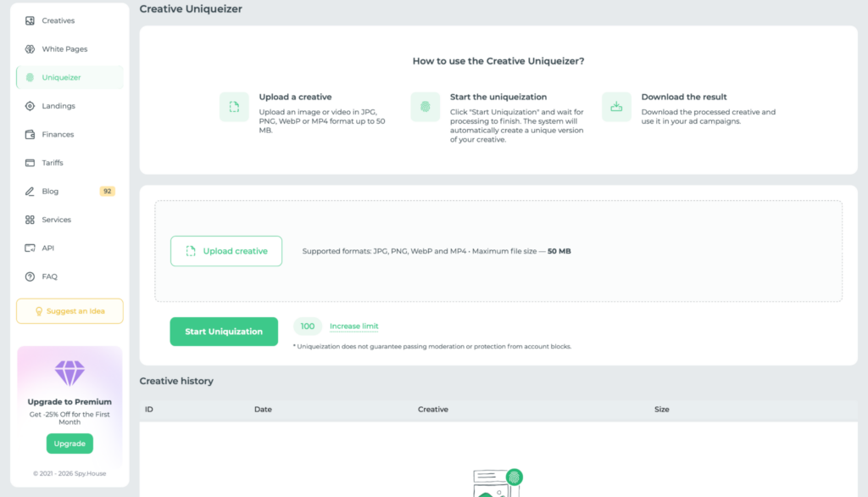Click the Blog pencil icon
This screenshot has width=868, height=497.
click(30, 191)
